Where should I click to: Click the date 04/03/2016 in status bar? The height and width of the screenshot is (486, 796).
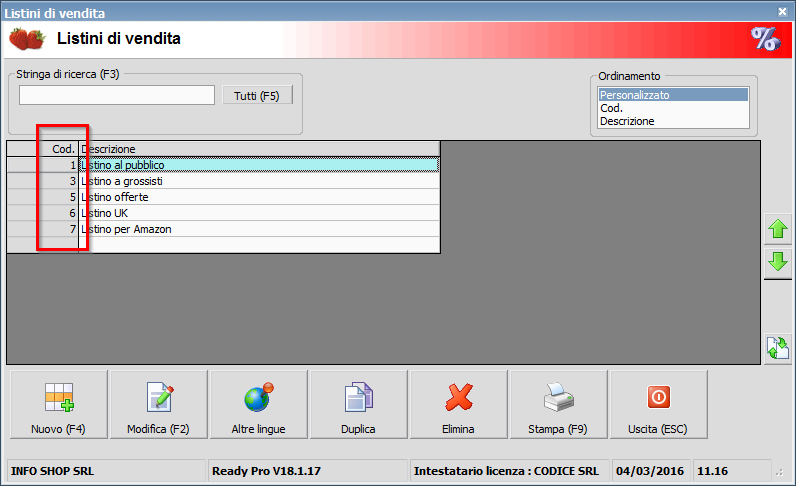[x=650, y=471]
